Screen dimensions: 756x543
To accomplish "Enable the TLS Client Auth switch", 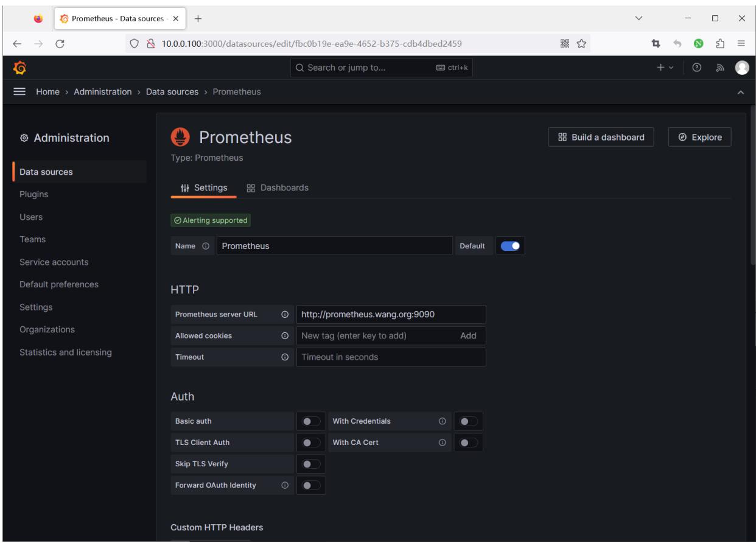I will (310, 442).
